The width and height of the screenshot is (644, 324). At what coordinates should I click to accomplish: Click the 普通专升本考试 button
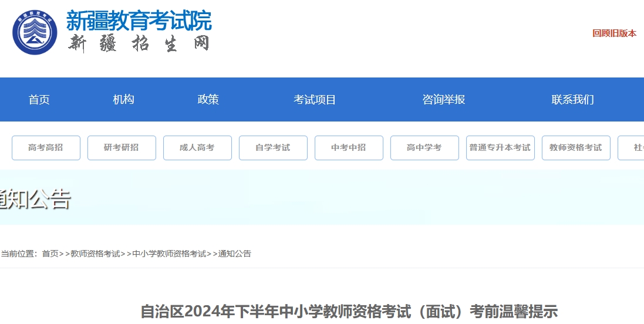[x=500, y=148]
